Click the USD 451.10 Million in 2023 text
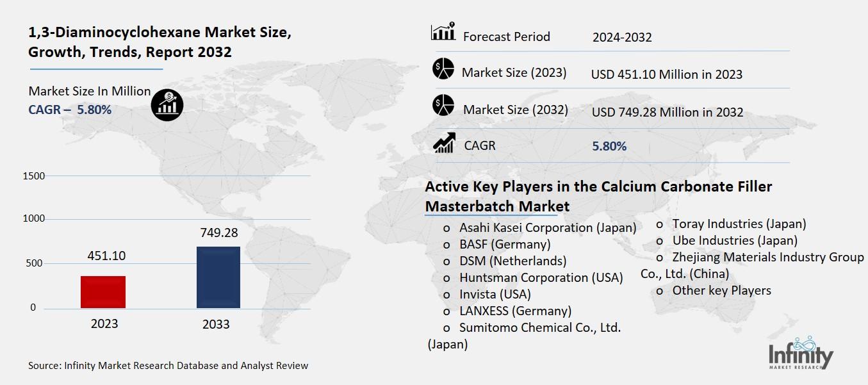Image resolution: width=868 pixels, height=385 pixels. (x=666, y=74)
